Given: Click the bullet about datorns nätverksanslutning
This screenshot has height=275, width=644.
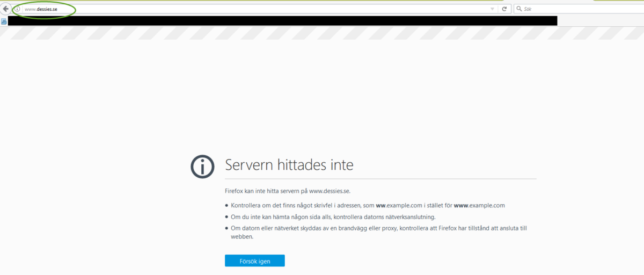Looking at the screenshot, I should pyautogui.click(x=333, y=217).
